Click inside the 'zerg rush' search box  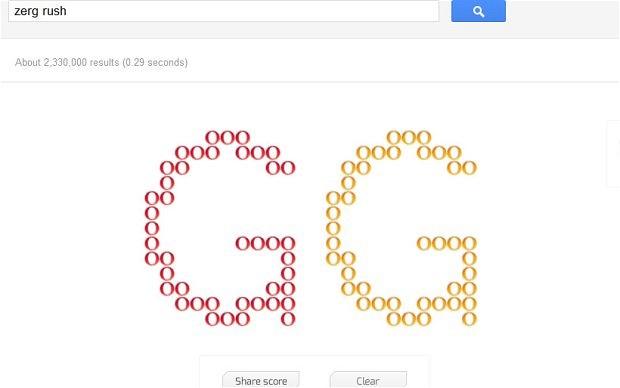[223, 11]
